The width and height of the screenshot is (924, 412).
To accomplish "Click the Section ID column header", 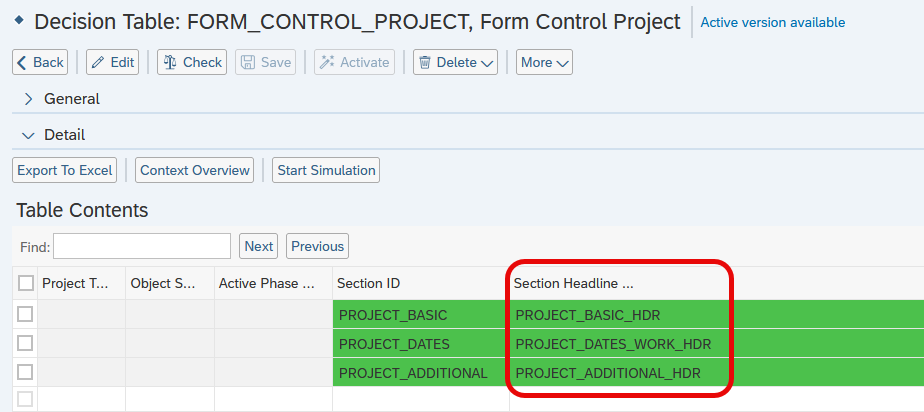I will tap(369, 283).
